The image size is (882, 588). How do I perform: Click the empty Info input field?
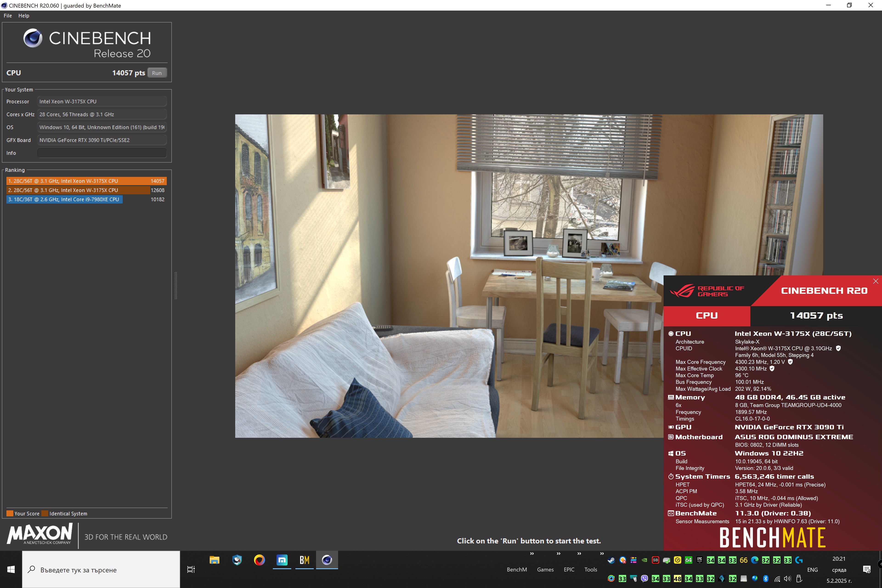(102, 153)
